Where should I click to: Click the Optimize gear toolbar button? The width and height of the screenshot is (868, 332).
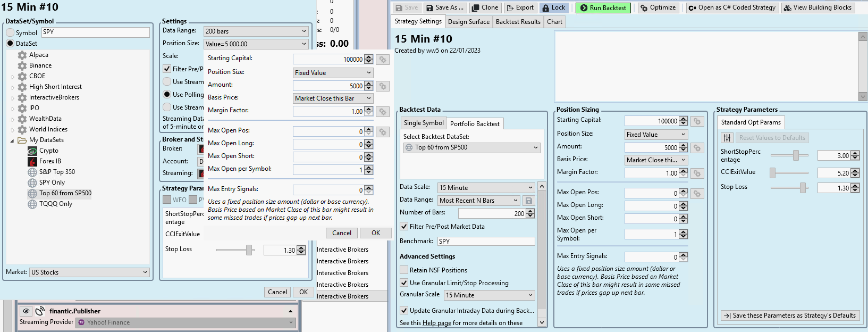pos(658,8)
